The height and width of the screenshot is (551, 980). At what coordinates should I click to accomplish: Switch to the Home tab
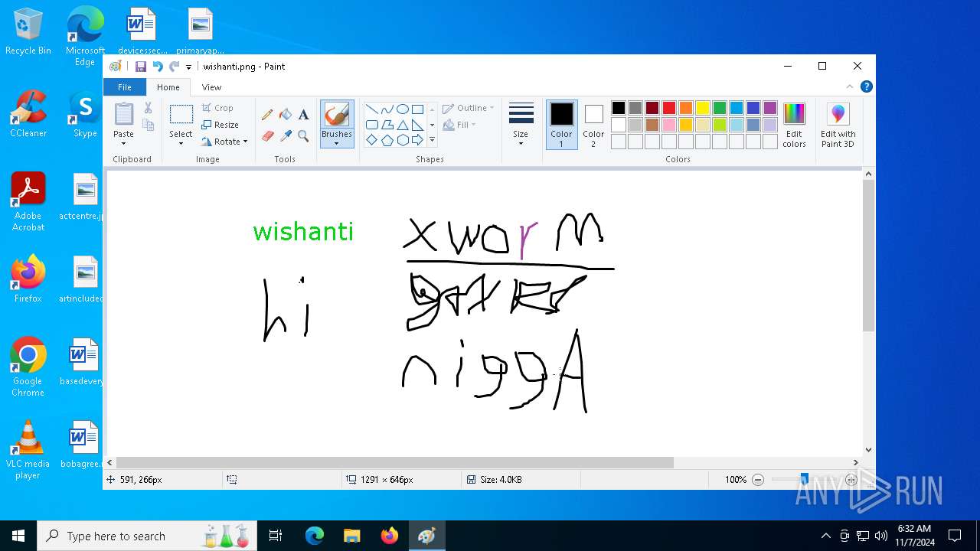pyautogui.click(x=168, y=87)
